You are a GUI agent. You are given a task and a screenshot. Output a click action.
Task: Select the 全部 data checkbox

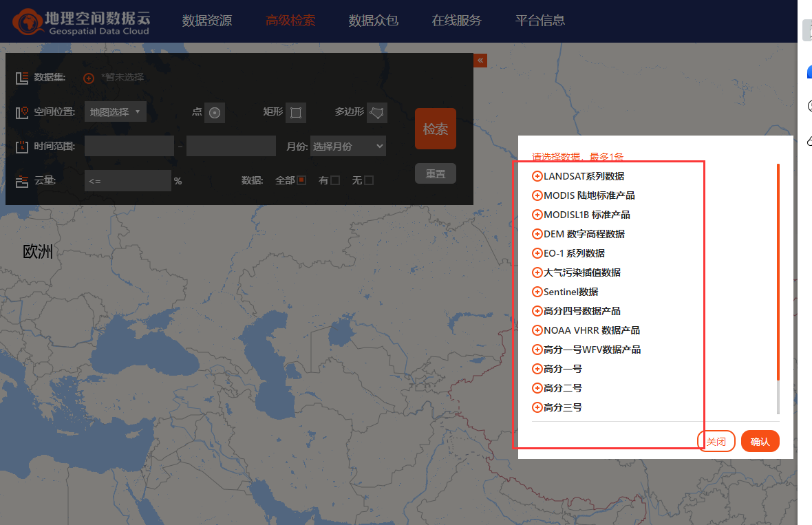[x=301, y=180]
